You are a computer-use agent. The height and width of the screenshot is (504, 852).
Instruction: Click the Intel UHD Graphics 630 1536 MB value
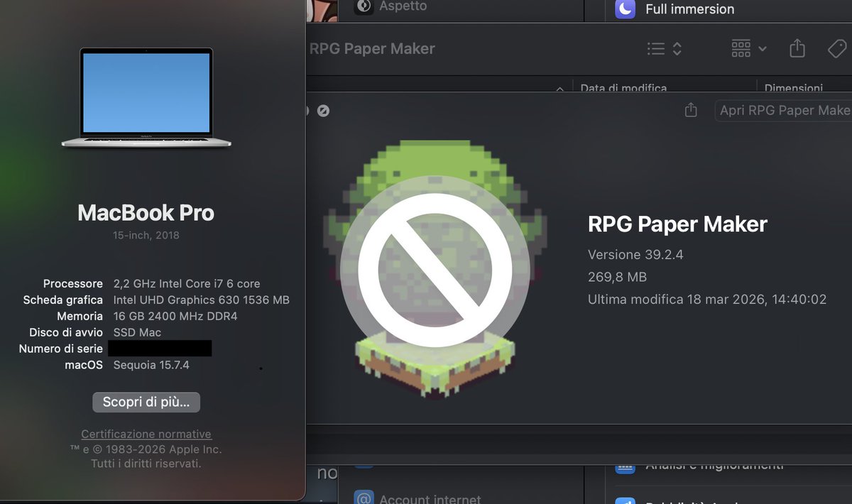tap(202, 300)
